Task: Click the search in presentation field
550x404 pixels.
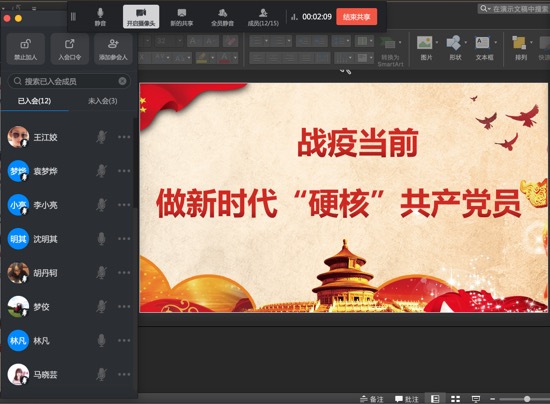Action: [514, 9]
